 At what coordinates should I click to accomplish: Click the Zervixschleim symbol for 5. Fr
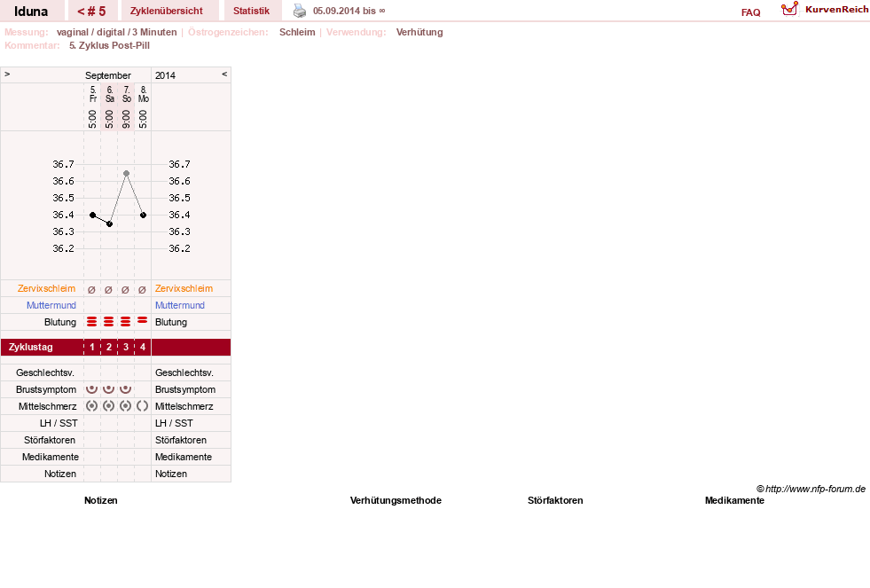[91, 289]
